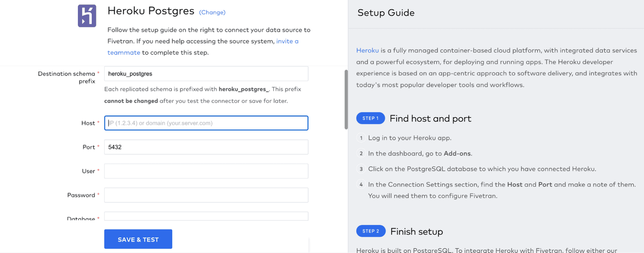This screenshot has height=253, width=644.
Task: Click the User label
Action: (x=88, y=171)
